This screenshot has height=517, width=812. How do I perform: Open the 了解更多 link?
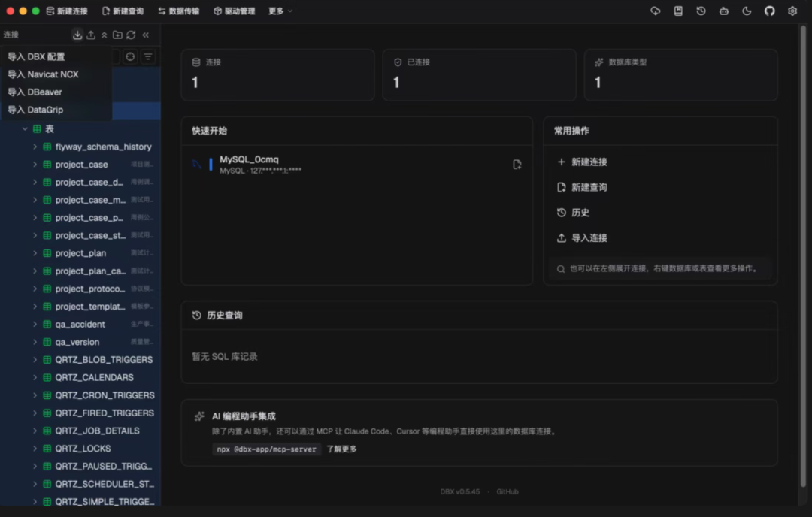[342, 449]
